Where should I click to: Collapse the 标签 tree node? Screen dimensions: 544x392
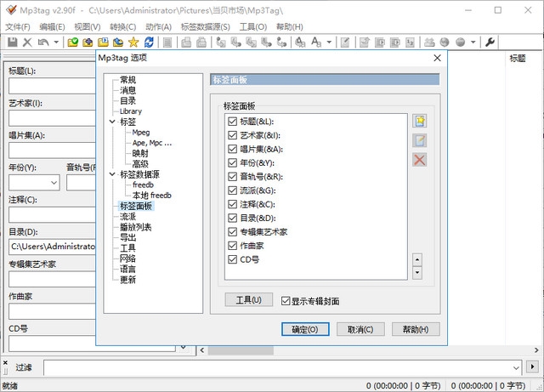tap(112, 122)
